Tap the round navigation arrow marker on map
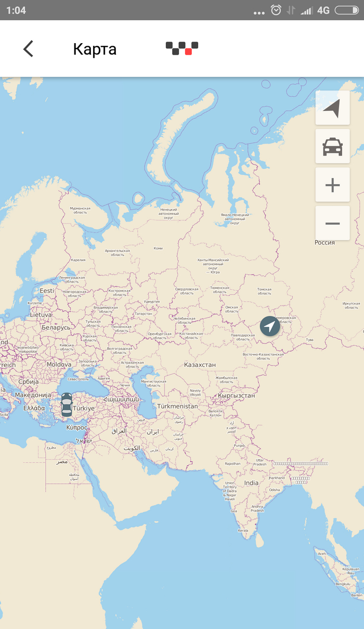364x629 pixels. (x=270, y=326)
